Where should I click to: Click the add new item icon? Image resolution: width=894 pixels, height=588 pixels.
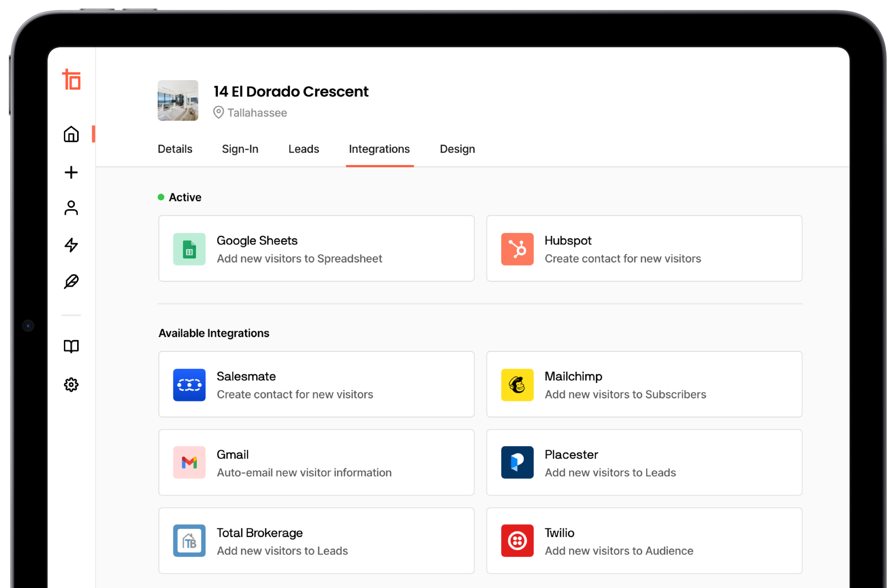pos(71,172)
